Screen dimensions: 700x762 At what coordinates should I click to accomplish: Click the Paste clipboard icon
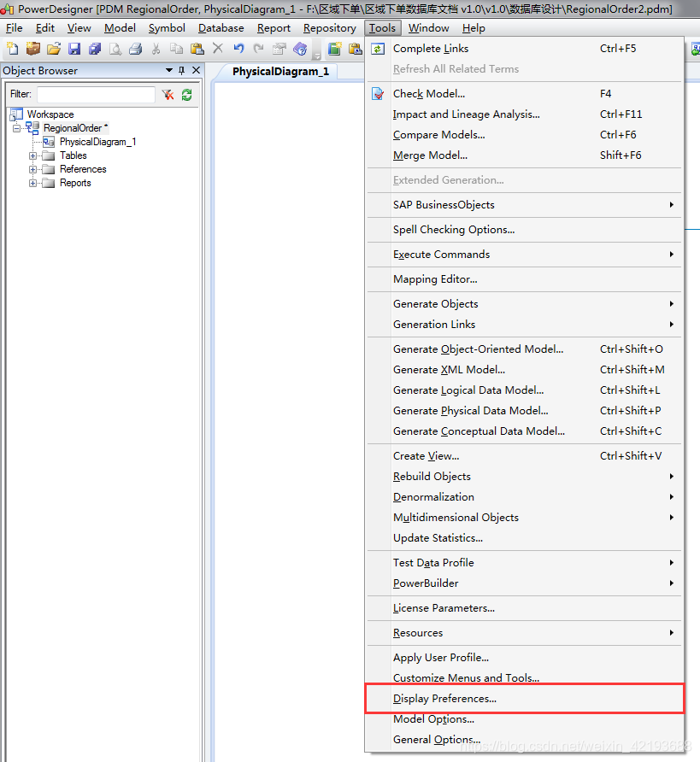pyautogui.click(x=197, y=49)
